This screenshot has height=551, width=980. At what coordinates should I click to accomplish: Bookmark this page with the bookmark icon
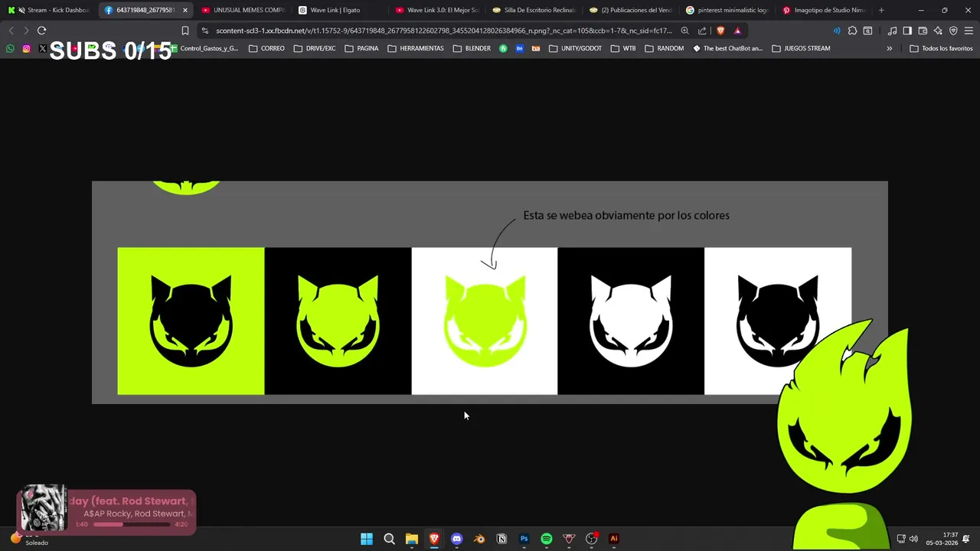click(185, 31)
